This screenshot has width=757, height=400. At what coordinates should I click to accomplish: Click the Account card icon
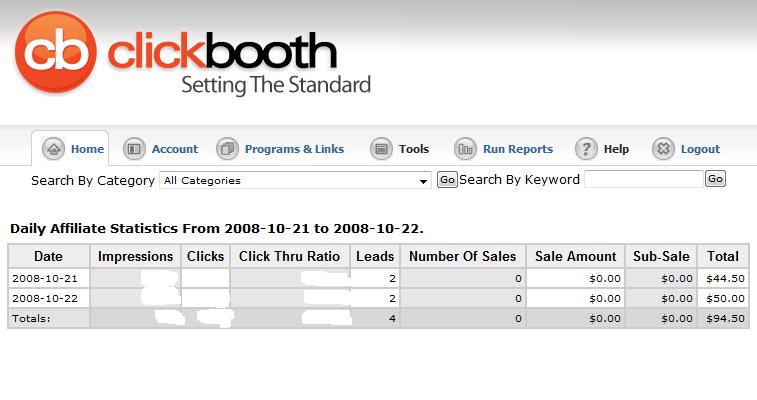coord(134,149)
